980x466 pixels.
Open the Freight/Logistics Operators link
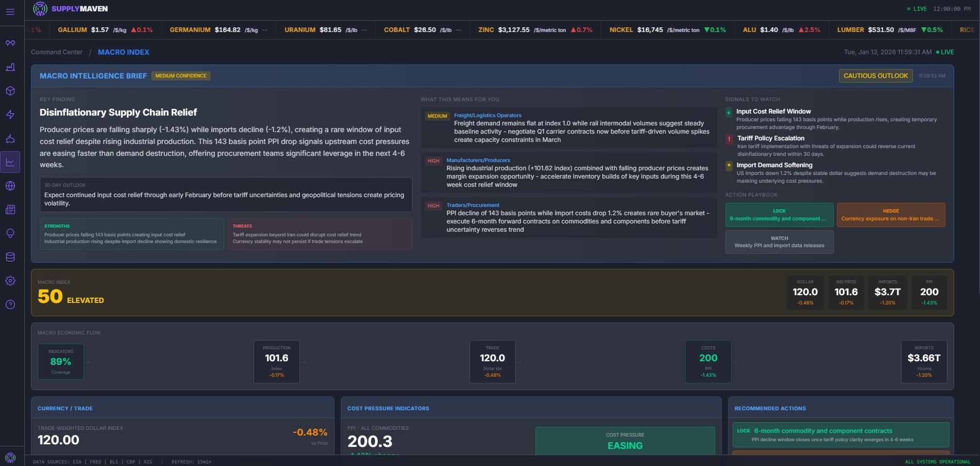[487, 115]
